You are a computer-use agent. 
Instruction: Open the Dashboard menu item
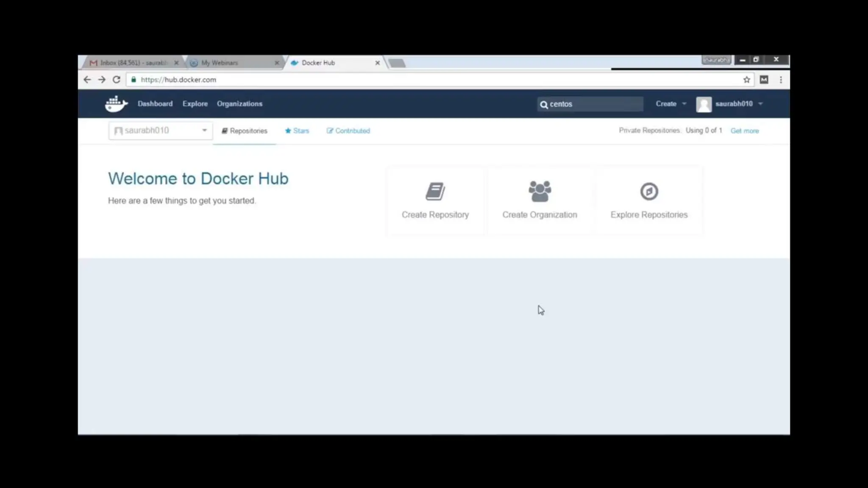pos(155,104)
